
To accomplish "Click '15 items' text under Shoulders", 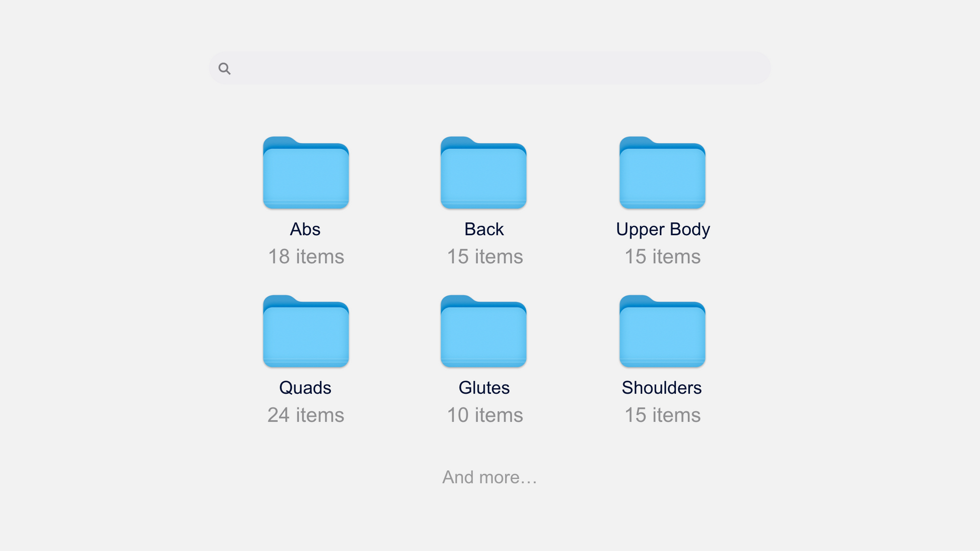I will 662,415.
